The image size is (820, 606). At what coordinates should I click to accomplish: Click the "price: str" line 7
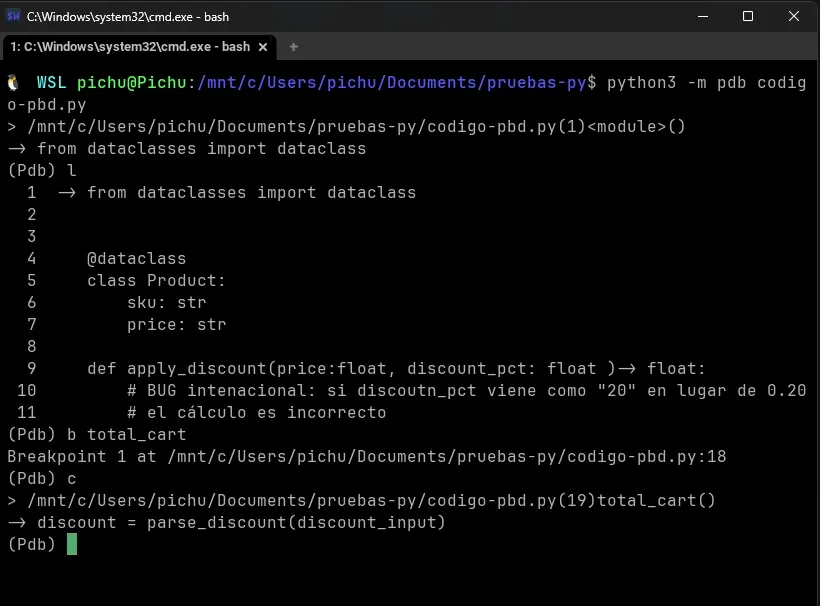pos(176,324)
